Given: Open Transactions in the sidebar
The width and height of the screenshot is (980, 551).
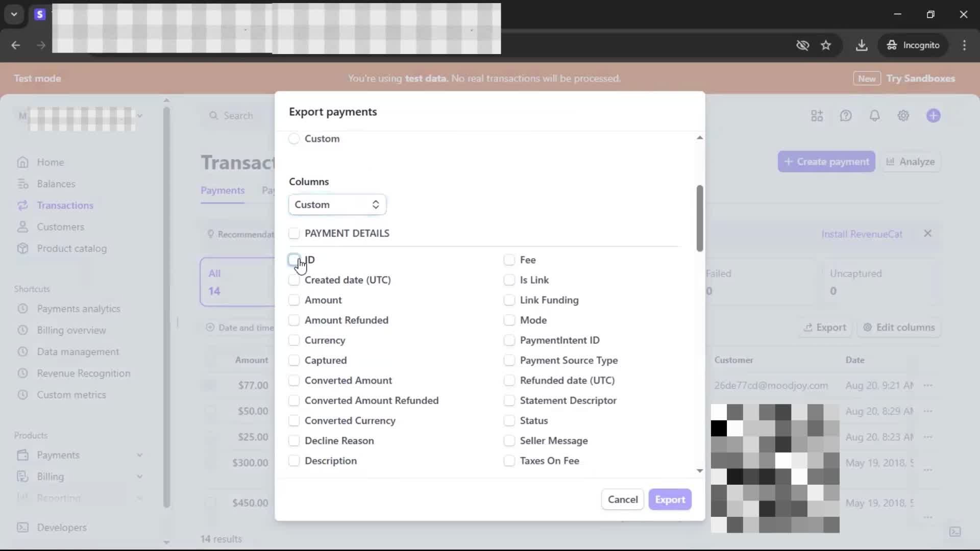Looking at the screenshot, I should coord(65,205).
